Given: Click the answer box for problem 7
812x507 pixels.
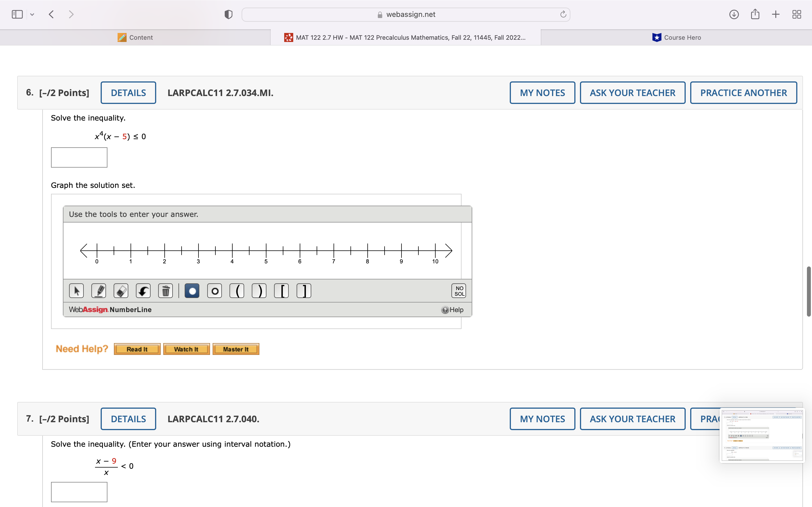Looking at the screenshot, I should 79,491.
